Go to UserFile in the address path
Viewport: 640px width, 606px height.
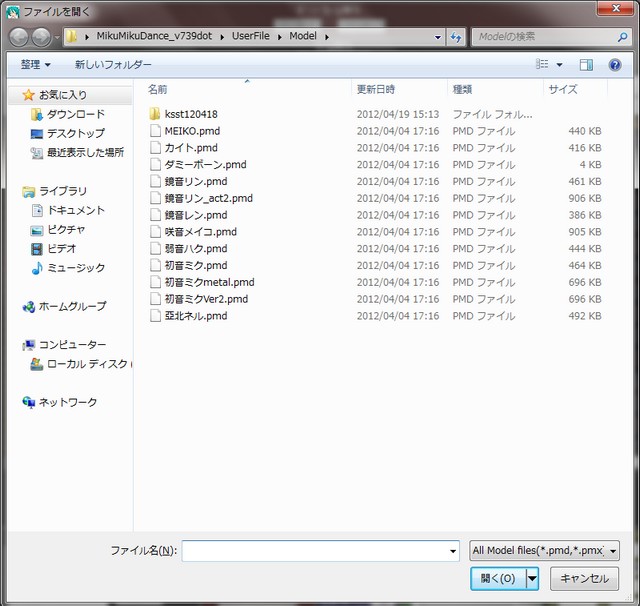tap(251, 36)
